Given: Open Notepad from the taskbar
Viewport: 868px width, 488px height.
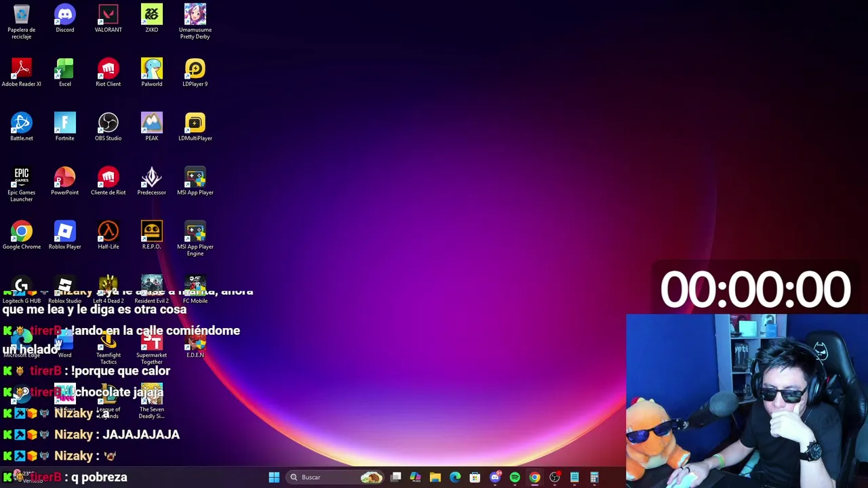Looking at the screenshot, I should coord(574,477).
